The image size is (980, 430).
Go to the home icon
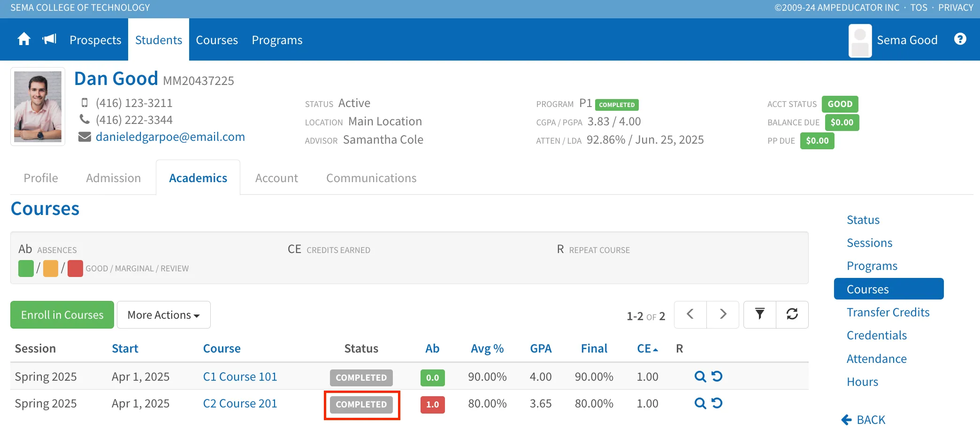24,39
